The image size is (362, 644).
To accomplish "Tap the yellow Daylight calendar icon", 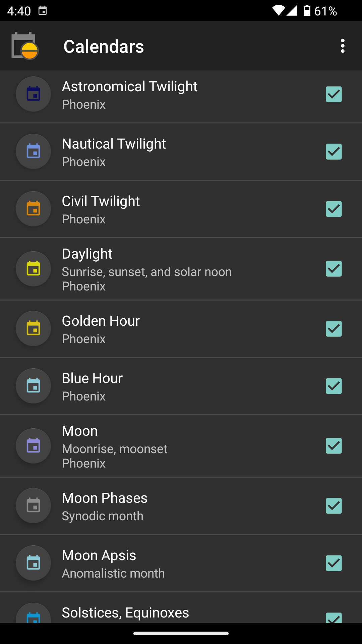I will tap(34, 269).
